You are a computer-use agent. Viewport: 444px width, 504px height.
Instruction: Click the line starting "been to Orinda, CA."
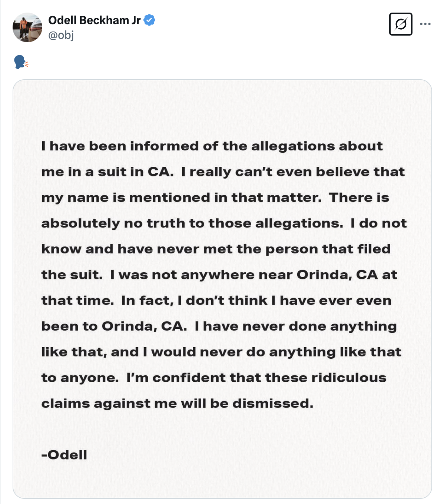pos(219,326)
